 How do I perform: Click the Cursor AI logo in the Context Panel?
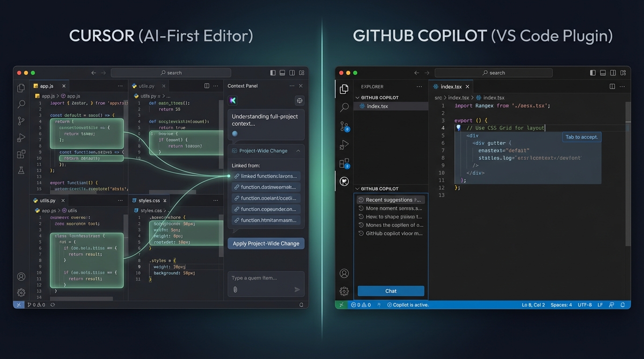coord(233,100)
